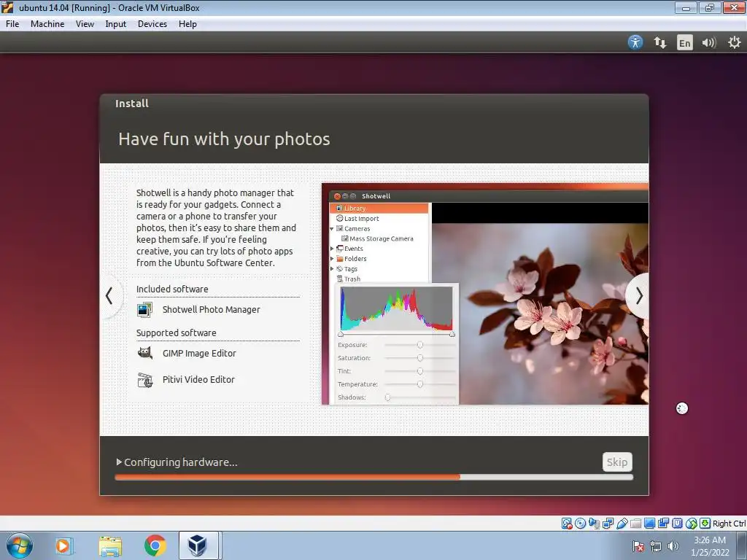Image resolution: width=747 pixels, height=560 pixels.
Task: Click the 'Install' window title
Action: coord(132,104)
